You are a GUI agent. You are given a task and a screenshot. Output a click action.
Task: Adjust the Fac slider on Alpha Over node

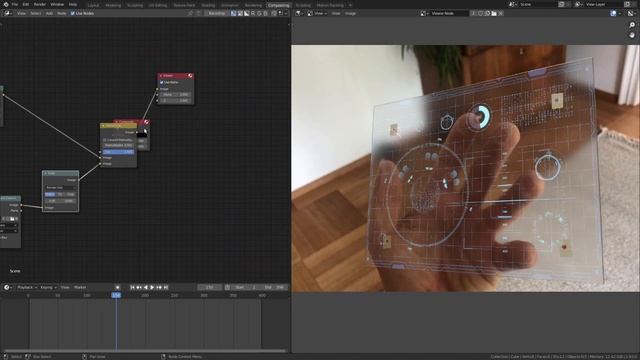118,152
